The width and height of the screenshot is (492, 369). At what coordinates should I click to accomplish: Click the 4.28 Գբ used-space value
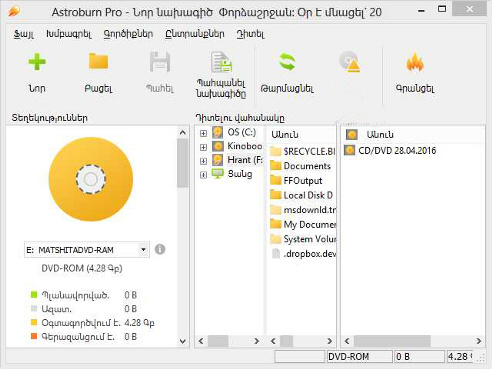coord(139,323)
